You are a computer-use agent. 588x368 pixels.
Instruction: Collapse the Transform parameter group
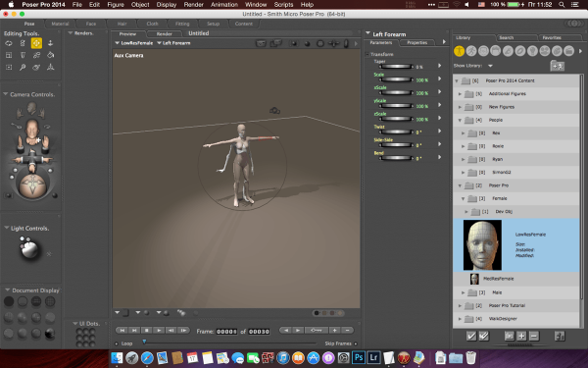(x=367, y=54)
